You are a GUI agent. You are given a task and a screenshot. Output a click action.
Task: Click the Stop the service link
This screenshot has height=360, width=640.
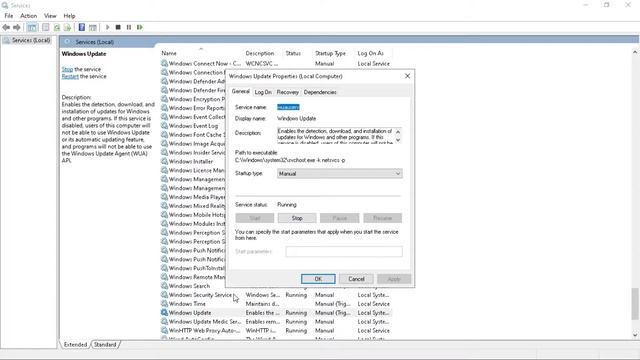tap(67, 69)
